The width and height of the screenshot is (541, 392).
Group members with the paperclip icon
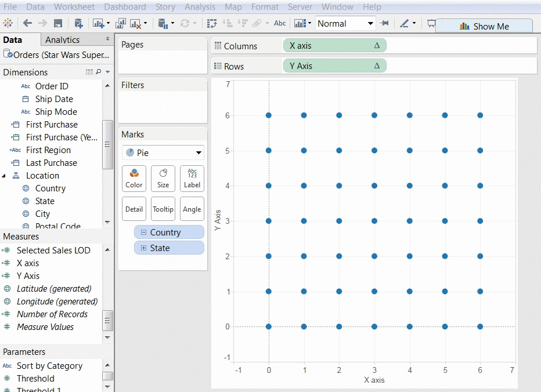(257, 23)
